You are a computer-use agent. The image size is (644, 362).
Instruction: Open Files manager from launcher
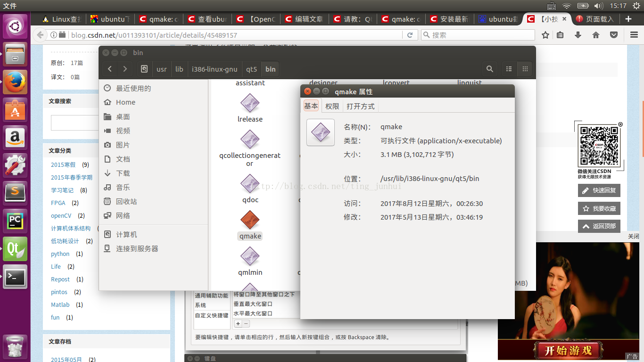pyautogui.click(x=16, y=55)
